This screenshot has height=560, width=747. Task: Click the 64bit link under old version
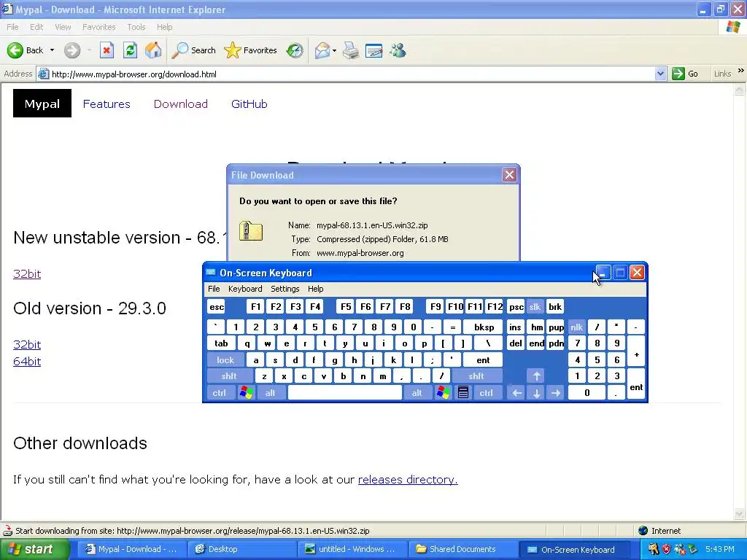tap(27, 362)
